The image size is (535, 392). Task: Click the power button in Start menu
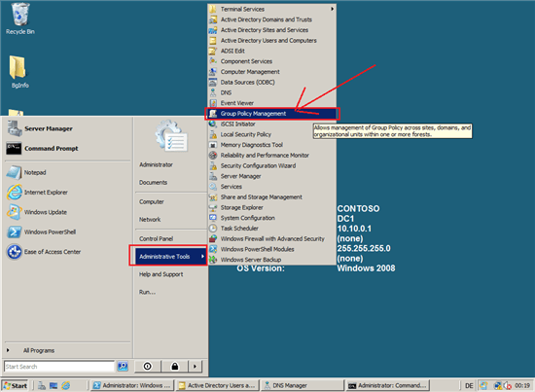coord(148,367)
